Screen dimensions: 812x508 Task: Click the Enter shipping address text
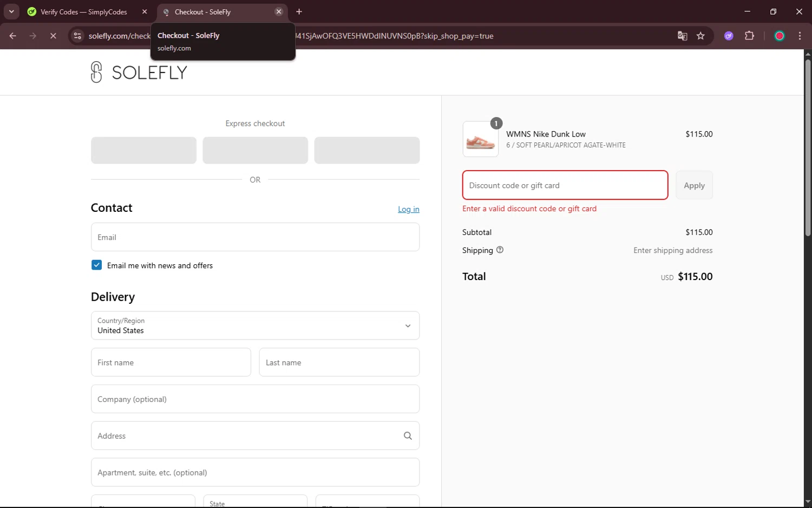click(673, 250)
